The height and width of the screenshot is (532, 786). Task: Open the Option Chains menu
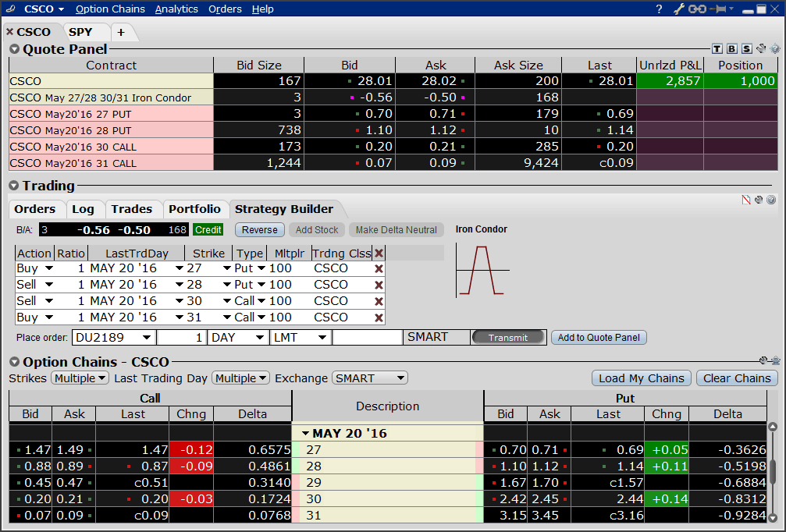[110, 9]
